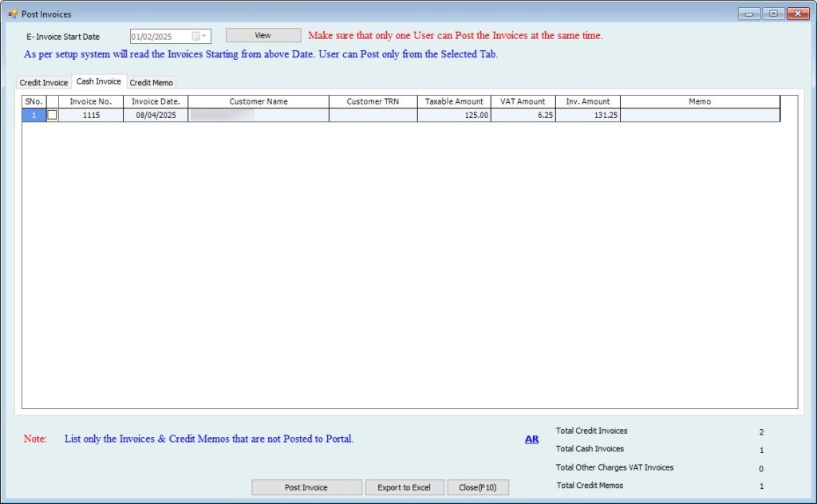Open the AR link
Screen dimensions: 817x504
[x=531, y=439]
